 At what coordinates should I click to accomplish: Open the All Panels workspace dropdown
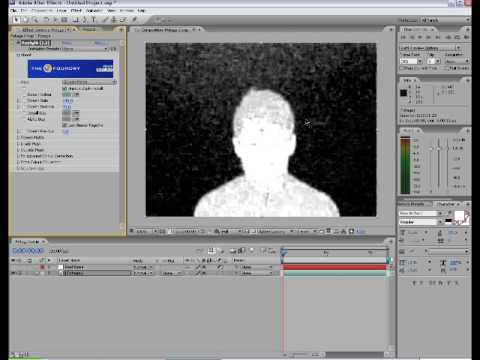(x=444, y=20)
